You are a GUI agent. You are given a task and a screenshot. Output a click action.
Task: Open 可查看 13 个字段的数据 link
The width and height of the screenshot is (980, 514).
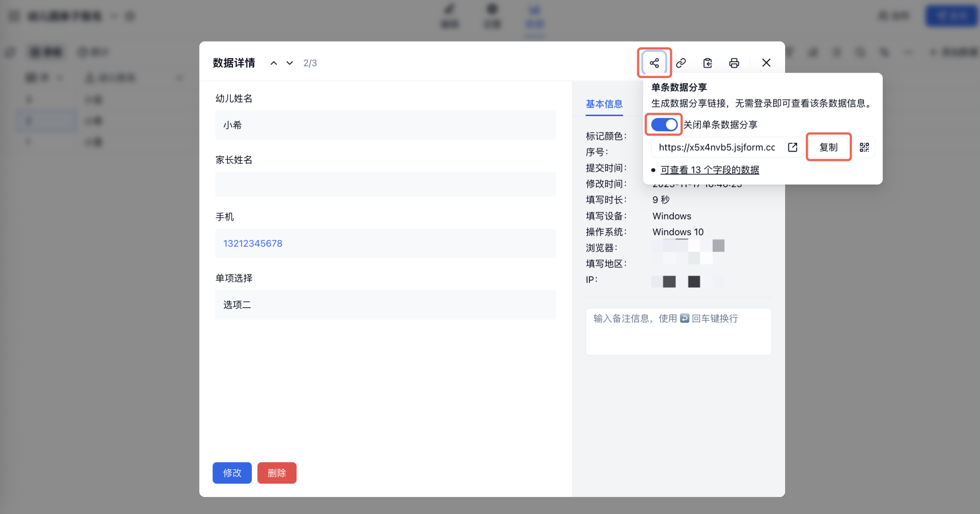[x=710, y=170]
